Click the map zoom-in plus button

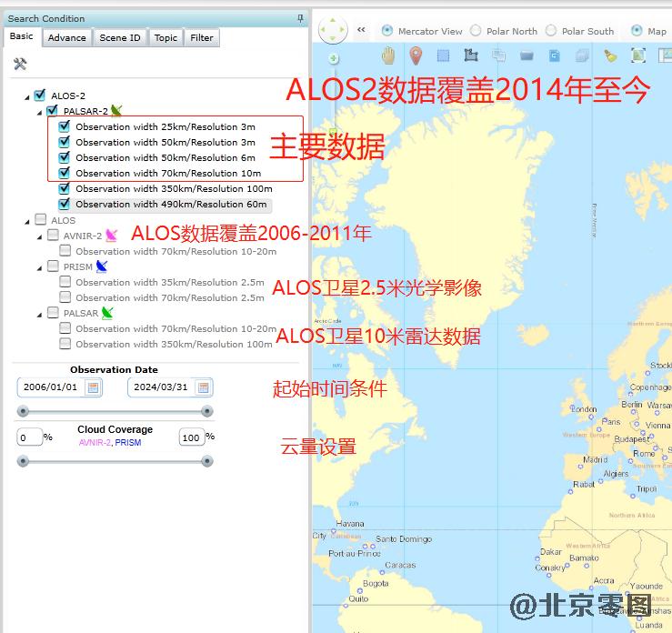click(x=334, y=59)
